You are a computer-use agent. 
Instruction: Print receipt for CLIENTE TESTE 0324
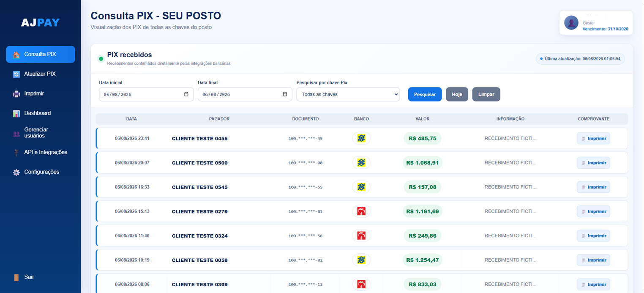point(593,235)
